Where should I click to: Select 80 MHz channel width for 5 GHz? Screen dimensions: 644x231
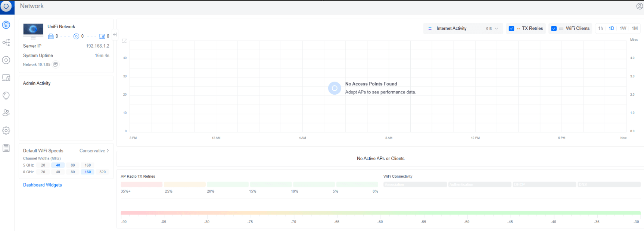pos(73,165)
